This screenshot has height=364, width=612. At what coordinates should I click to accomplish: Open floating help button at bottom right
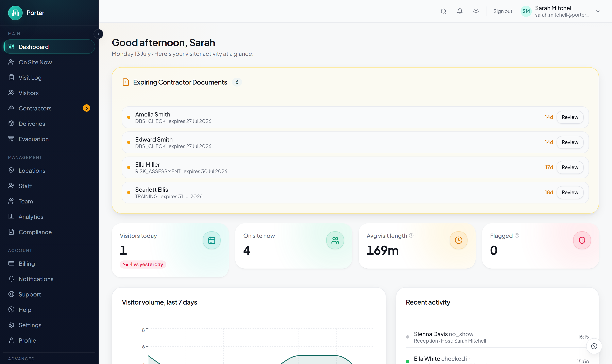tap(594, 346)
